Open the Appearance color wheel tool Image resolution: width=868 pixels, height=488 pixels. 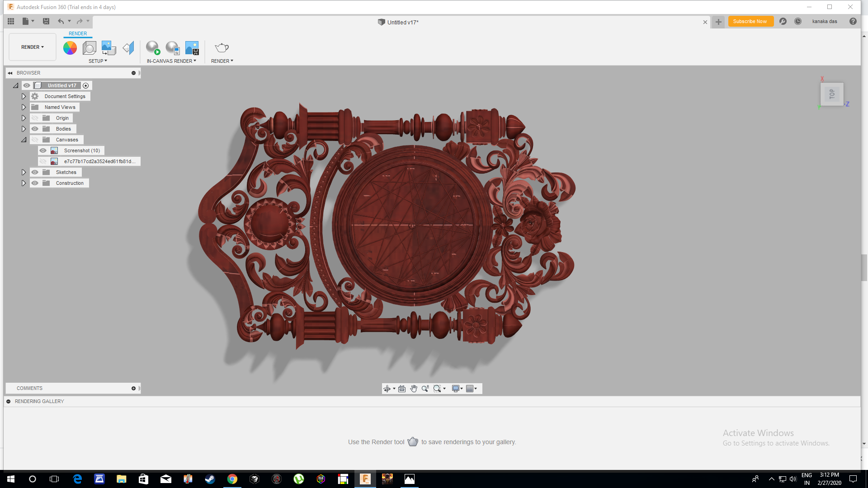[x=70, y=48]
